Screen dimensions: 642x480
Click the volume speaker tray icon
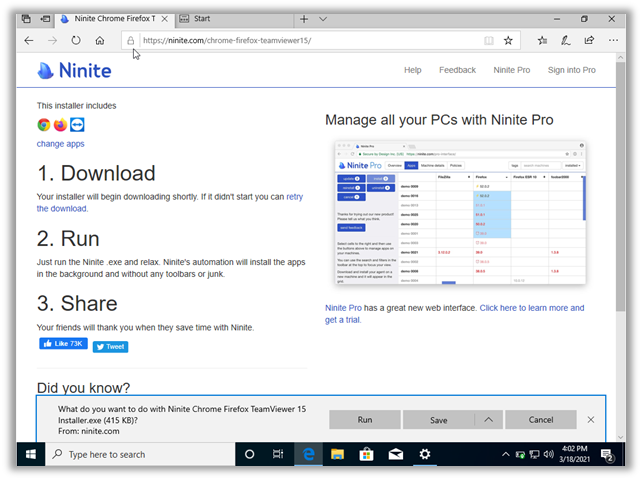(x=549, y=454)
